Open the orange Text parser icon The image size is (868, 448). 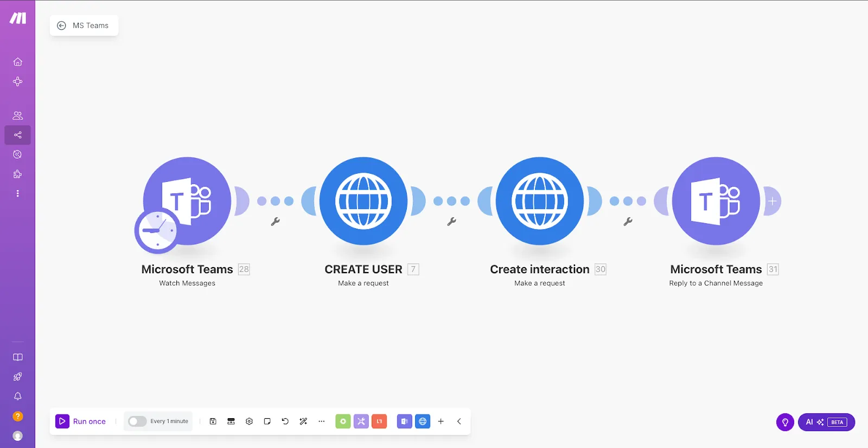[379, 421]
